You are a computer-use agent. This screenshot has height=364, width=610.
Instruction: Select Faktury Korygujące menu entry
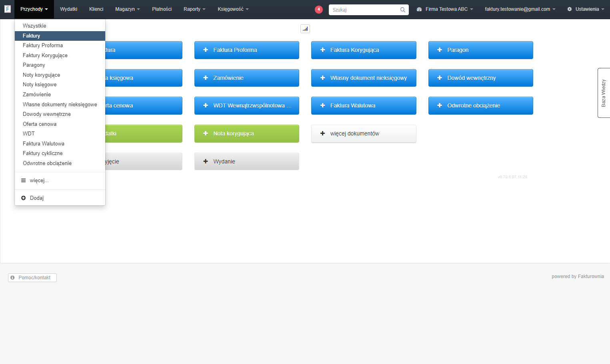60,56
